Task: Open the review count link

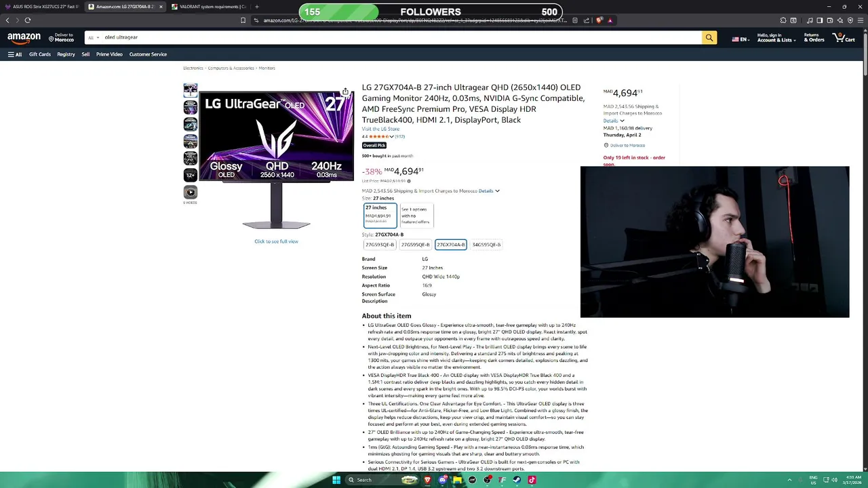Action: [400, 136]
